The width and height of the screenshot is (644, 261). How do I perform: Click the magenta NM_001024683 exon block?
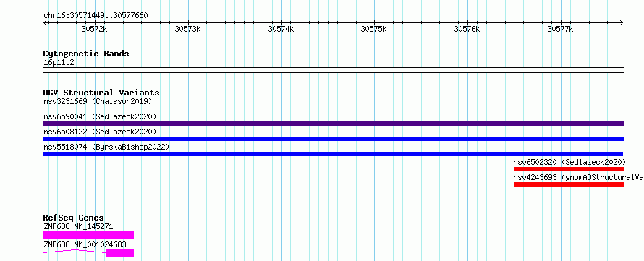coord(120,253)
